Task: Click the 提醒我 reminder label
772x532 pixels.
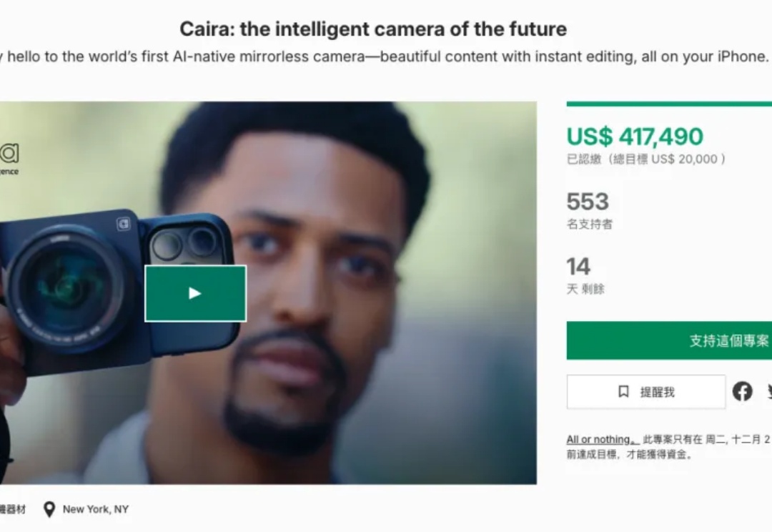Action: click(657, 392)
